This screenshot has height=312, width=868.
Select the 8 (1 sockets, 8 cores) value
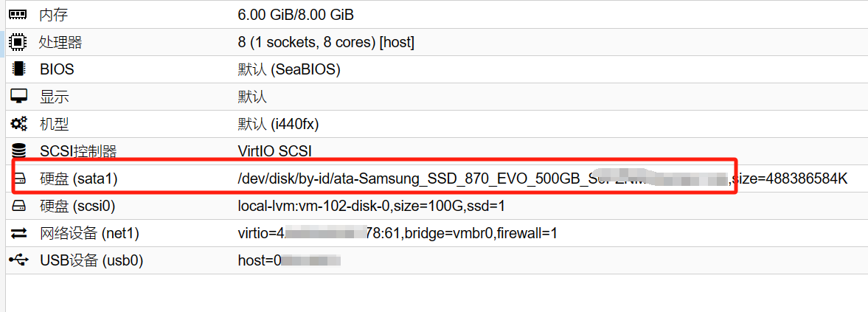326,42
